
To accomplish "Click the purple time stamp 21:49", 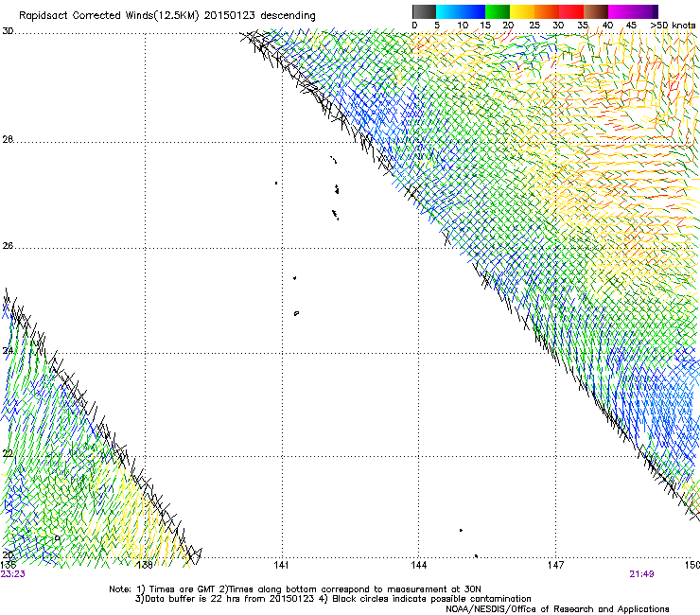I will [641, 574].
